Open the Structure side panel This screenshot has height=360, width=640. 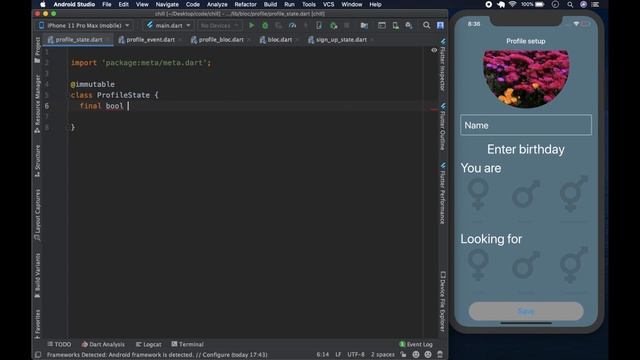[x=38, y=160]
